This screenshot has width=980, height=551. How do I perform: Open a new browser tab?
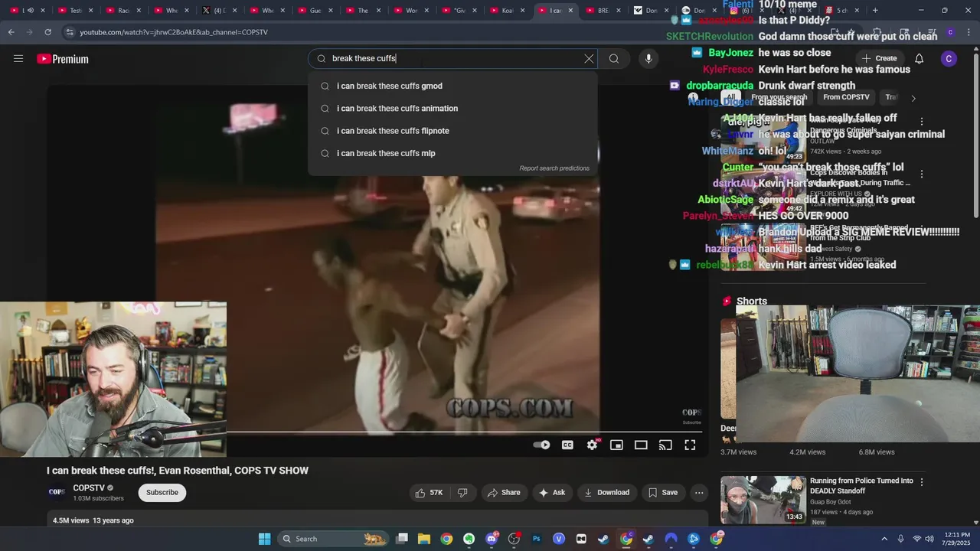pyautogui.click(x=875, y=10)
